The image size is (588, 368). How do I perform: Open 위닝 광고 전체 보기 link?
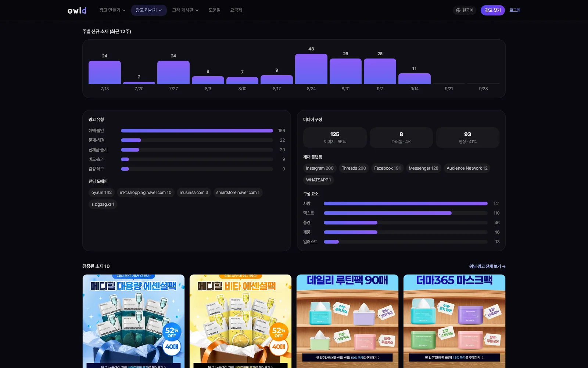(x=487, y=266)
